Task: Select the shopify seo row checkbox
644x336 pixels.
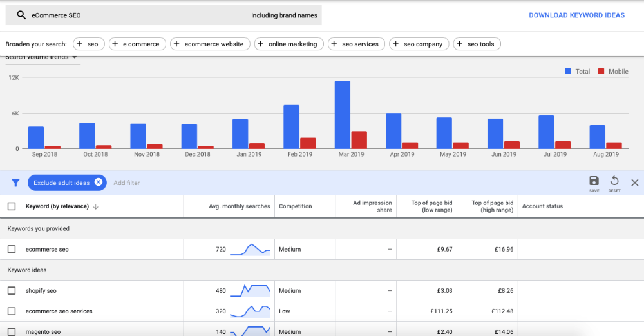Action: tap(12, 291)
